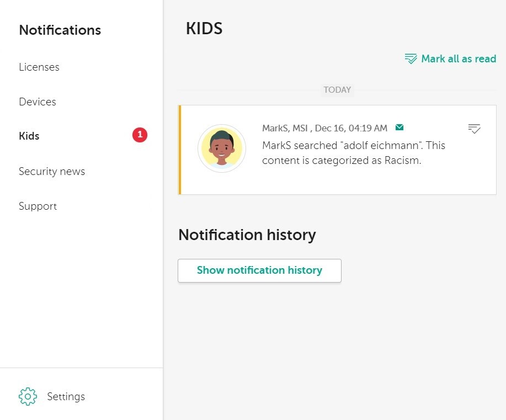Viewport: 506px width, 420px height.
Task: Click the KIDS page title
Action: coord(204,29)
